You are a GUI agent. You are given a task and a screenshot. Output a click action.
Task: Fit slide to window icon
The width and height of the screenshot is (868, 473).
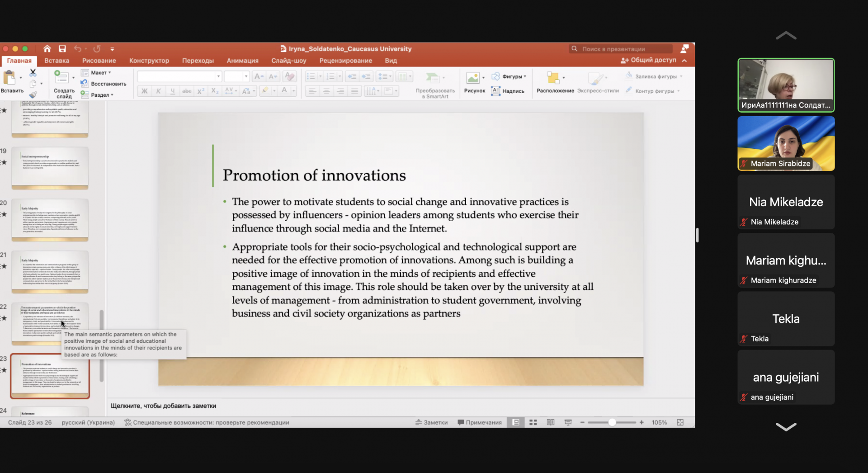click(680, 422)
